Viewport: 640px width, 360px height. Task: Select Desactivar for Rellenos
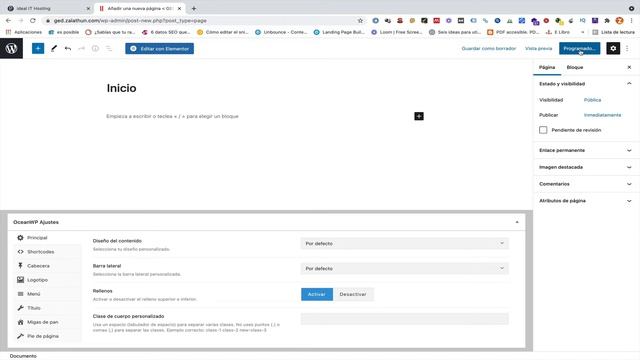[x=353, y=294]
